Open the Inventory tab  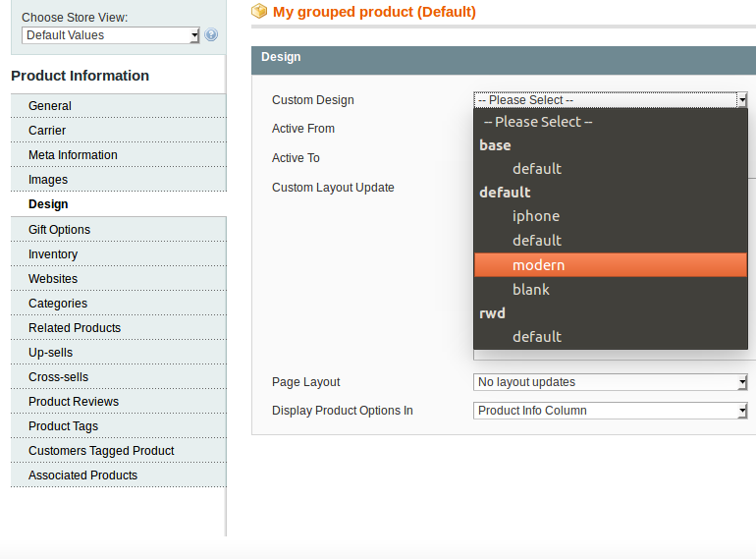(x=53, y=254)
